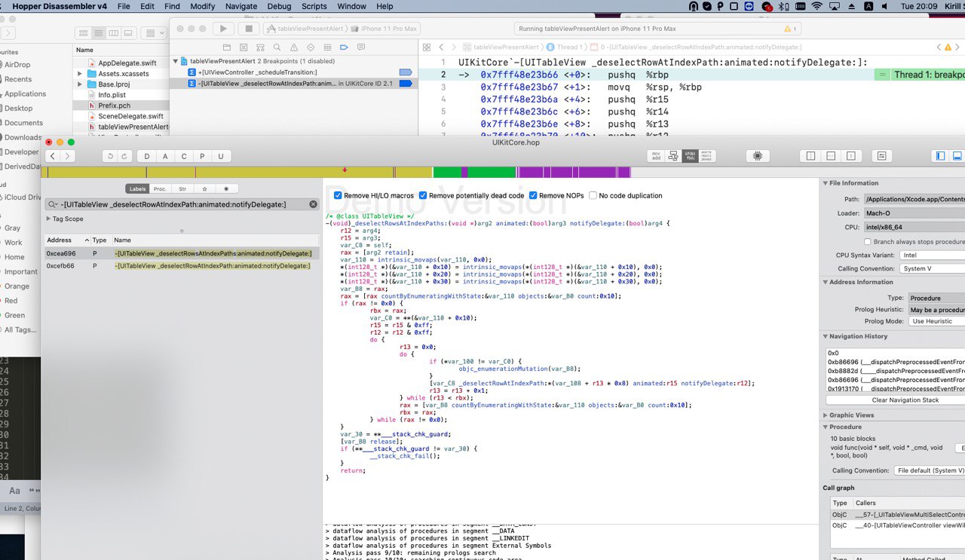Switch to hexadecimal view mode
This screenshot has width=965, height=560.
[707, 156]
